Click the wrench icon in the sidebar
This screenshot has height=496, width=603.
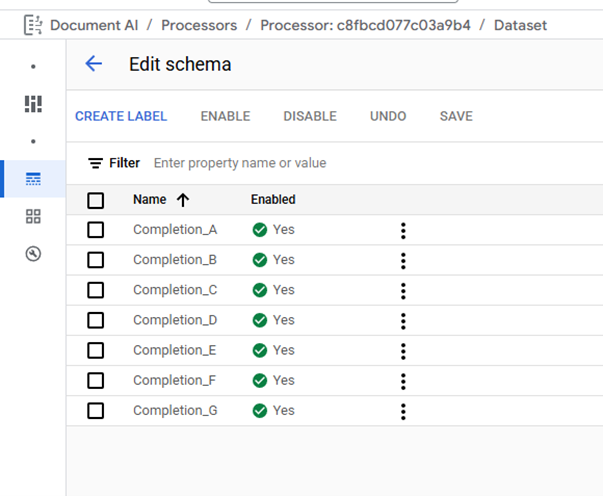[33, 254]
